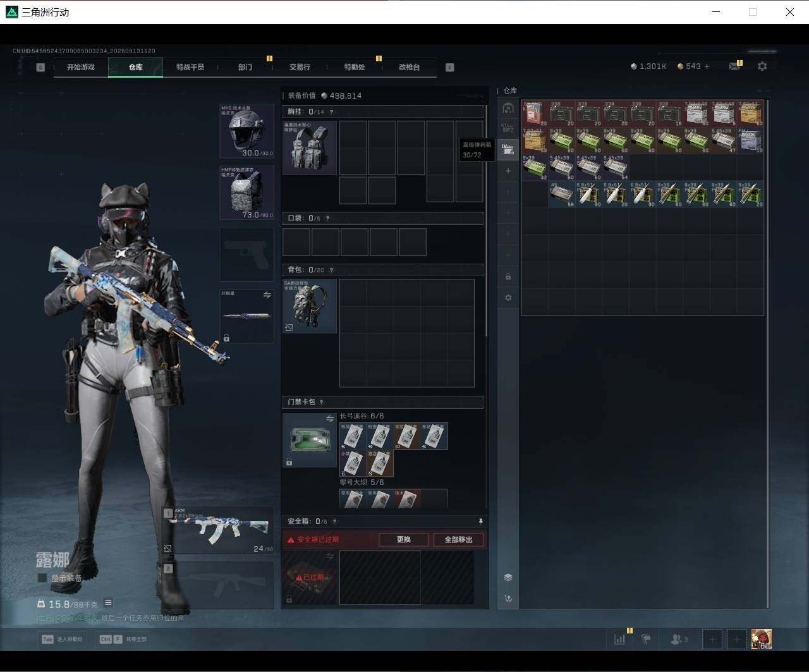This screenshot has height=672, width=809.
Task: Open the 特勤处 tab
Action: [x=355, y=67]
